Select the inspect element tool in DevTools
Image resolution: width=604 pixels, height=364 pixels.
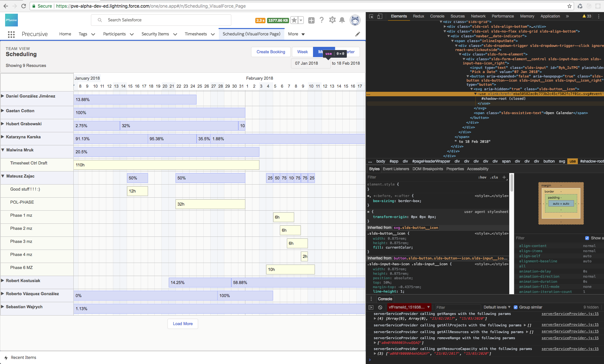pyautogui.click(x=371, y=16)
